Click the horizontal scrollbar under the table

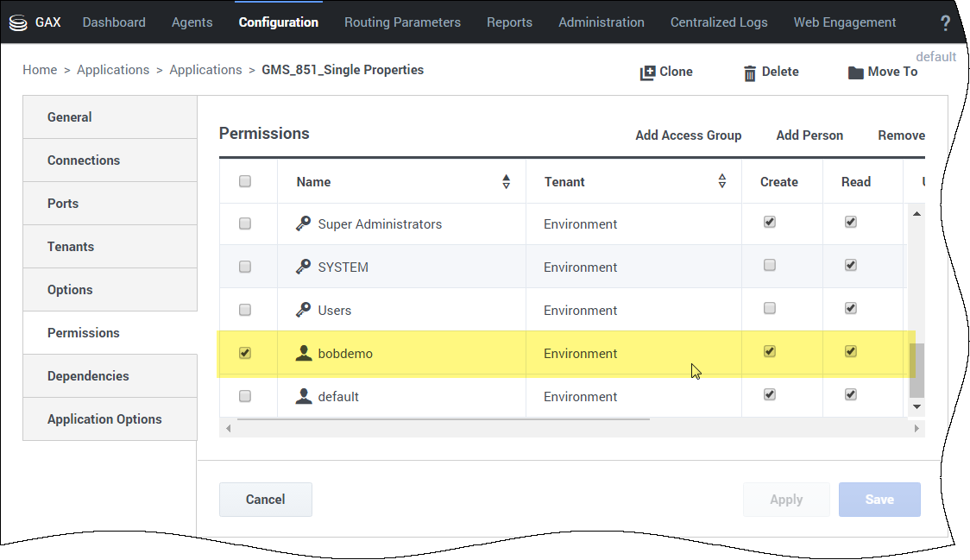(443, 419)
